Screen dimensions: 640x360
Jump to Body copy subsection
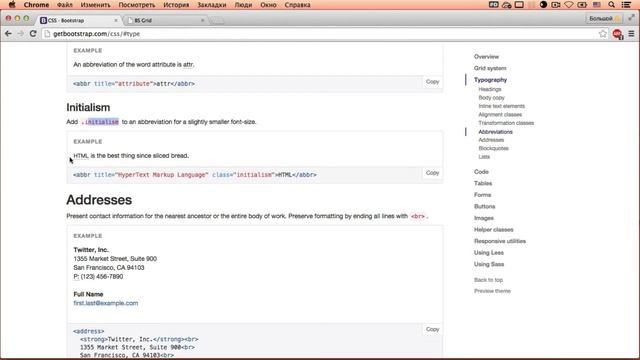tap(491, 98)
